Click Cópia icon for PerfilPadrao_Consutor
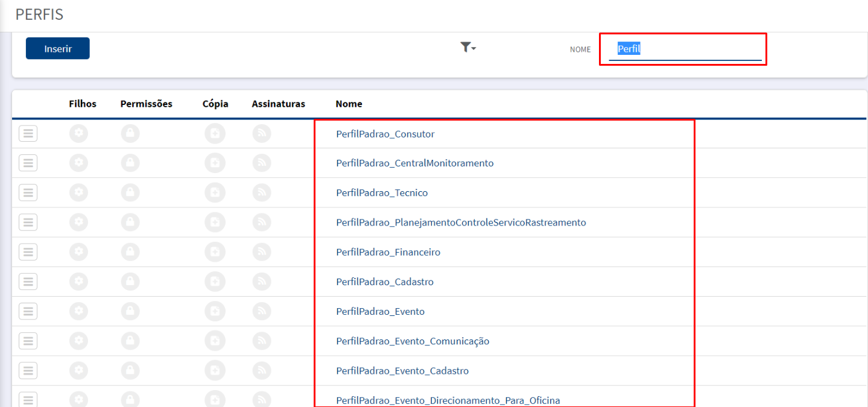The image size is (868, 407). [x=215, y=133]
